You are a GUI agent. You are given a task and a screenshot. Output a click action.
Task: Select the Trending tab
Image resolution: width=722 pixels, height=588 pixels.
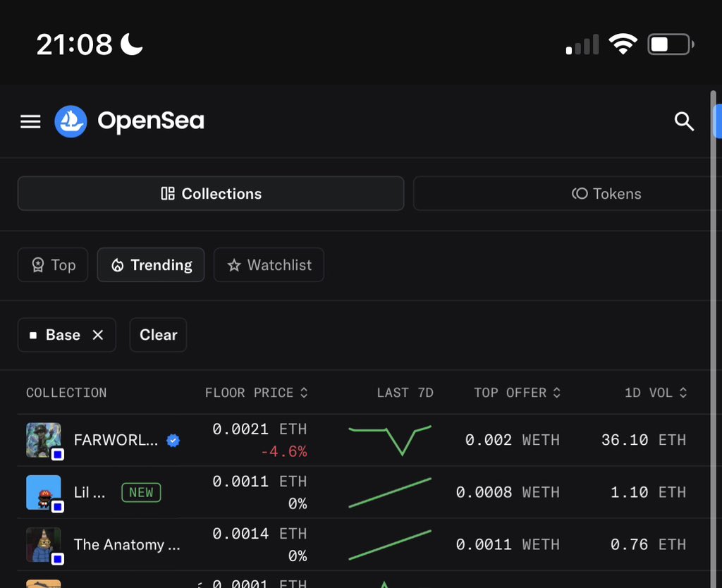coord(150,265)
